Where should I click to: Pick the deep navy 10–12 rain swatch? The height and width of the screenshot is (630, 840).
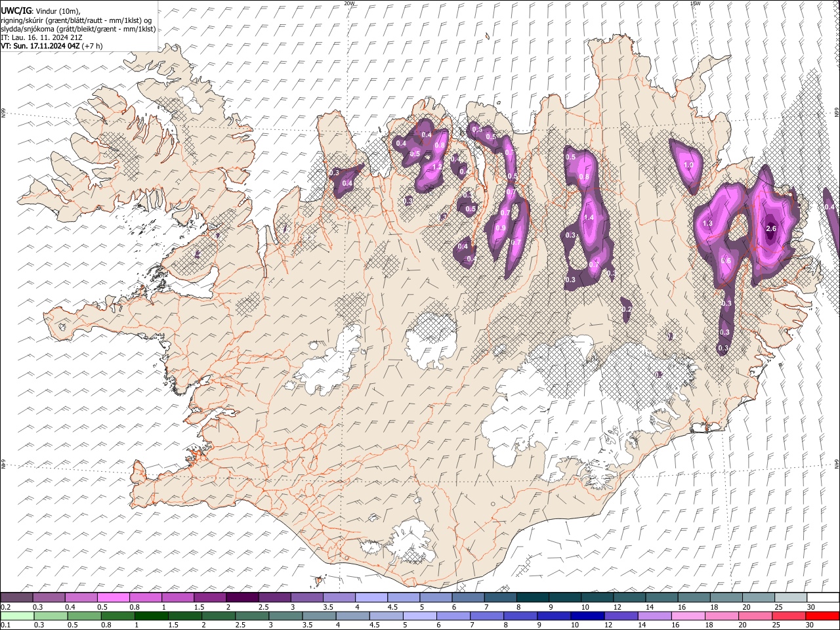click(x=588, y=616)
